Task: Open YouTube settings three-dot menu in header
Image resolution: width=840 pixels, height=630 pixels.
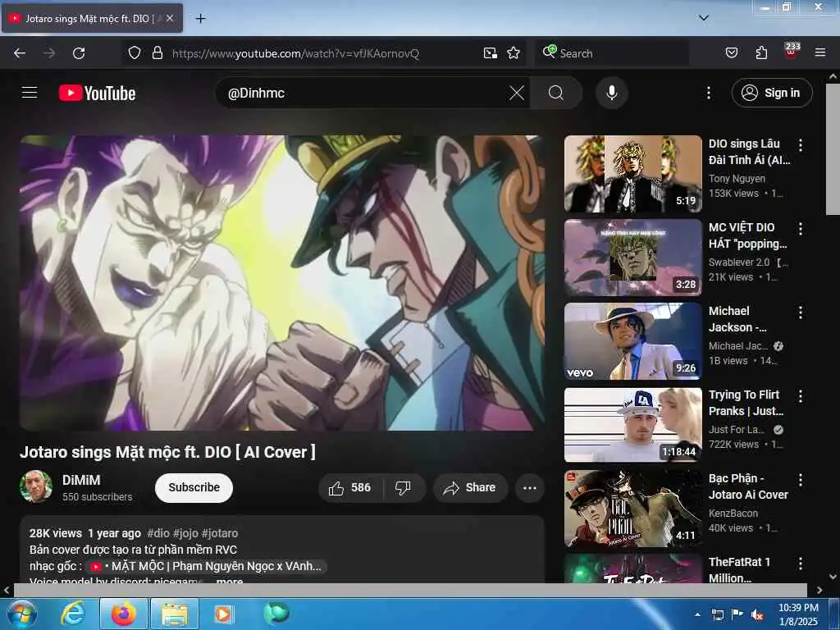Action: pos(708,93)
